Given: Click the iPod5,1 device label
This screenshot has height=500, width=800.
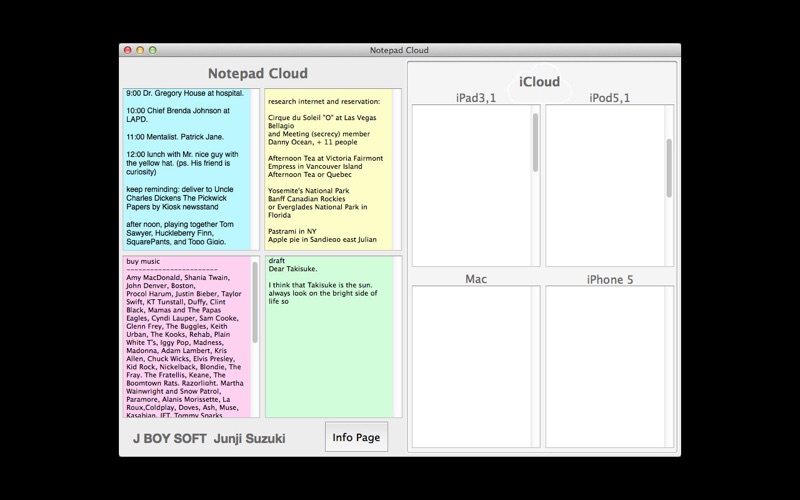Looking at the screenshot, I should click(x=610, y=98).
